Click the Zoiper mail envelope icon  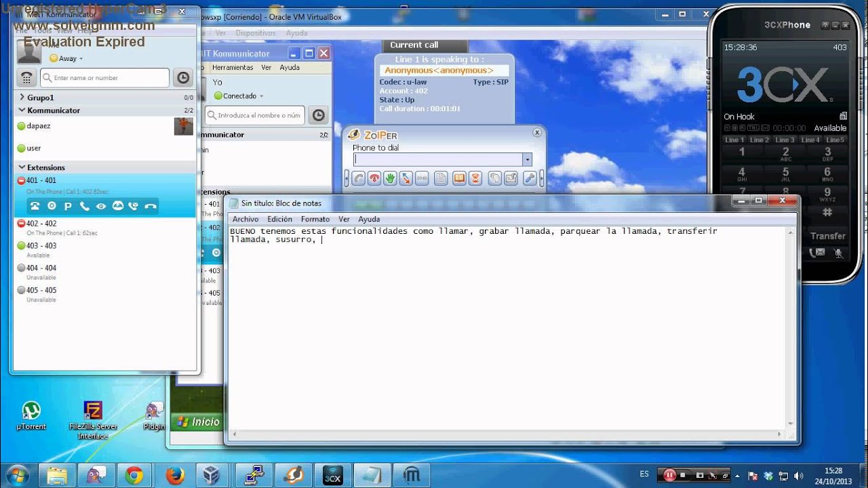click(511, 178)
